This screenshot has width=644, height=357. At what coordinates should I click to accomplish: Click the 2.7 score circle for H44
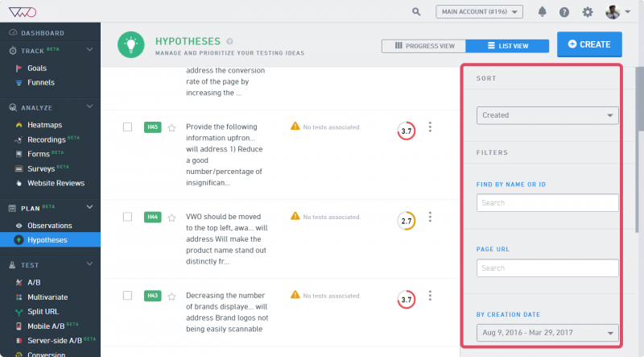(x=407, y=221)
